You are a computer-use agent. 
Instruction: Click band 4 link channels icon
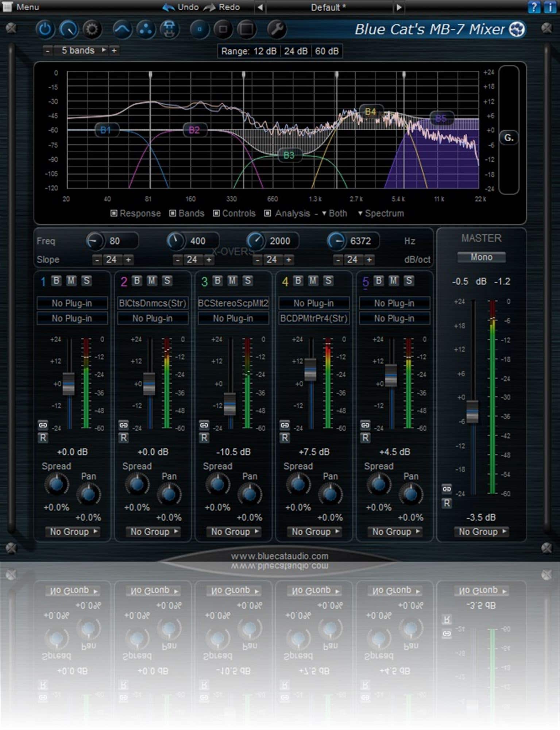pyautogui.click(x=285, y=425)
